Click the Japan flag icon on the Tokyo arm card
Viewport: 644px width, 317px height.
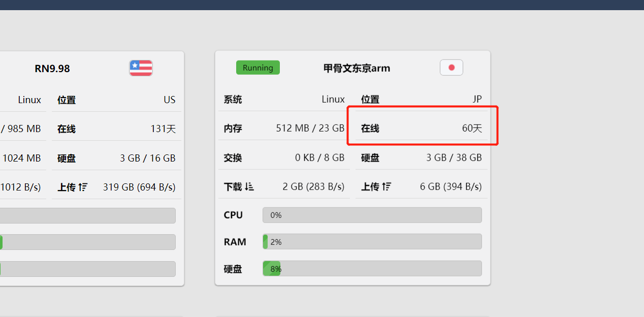[452, 68]
